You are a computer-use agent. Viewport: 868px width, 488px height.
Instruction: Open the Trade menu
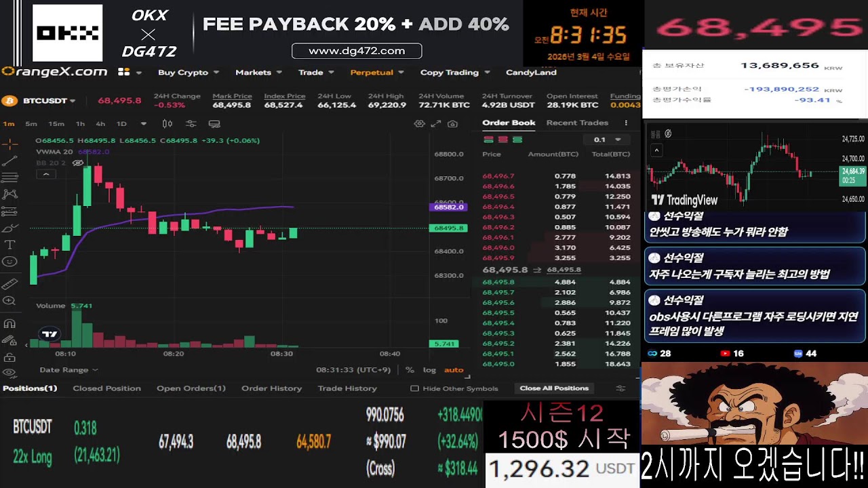click(x=315, y=73)
